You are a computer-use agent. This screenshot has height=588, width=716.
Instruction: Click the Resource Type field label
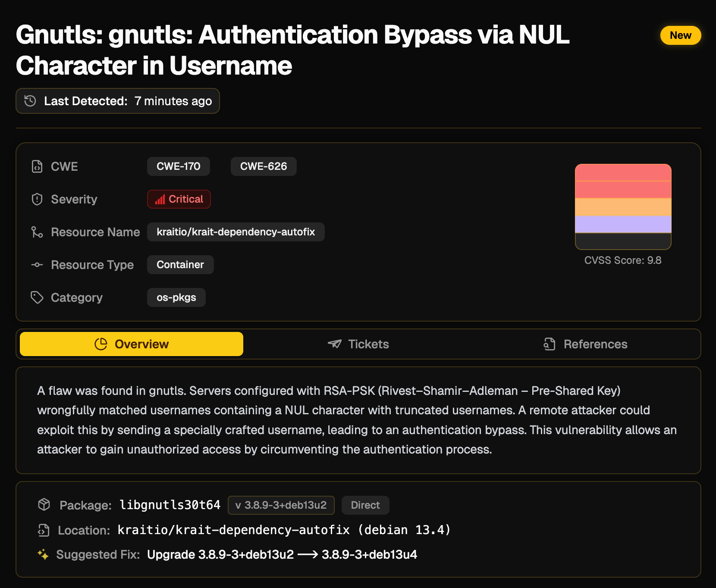[92, 265]
